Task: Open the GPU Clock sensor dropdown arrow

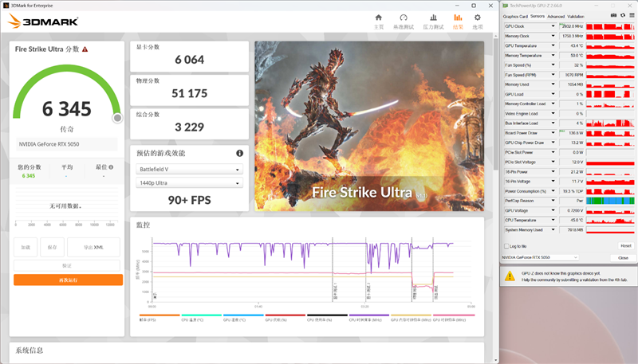Action: [553, 26]
